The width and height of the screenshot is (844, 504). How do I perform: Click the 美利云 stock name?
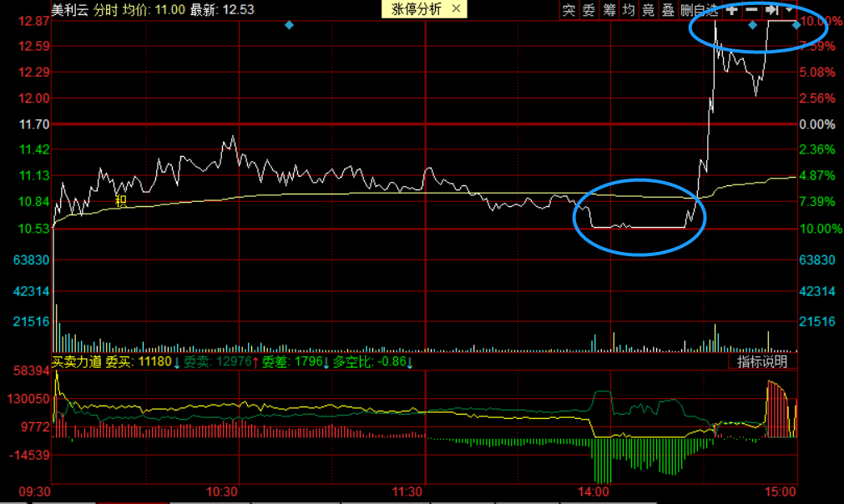point(69,10)
